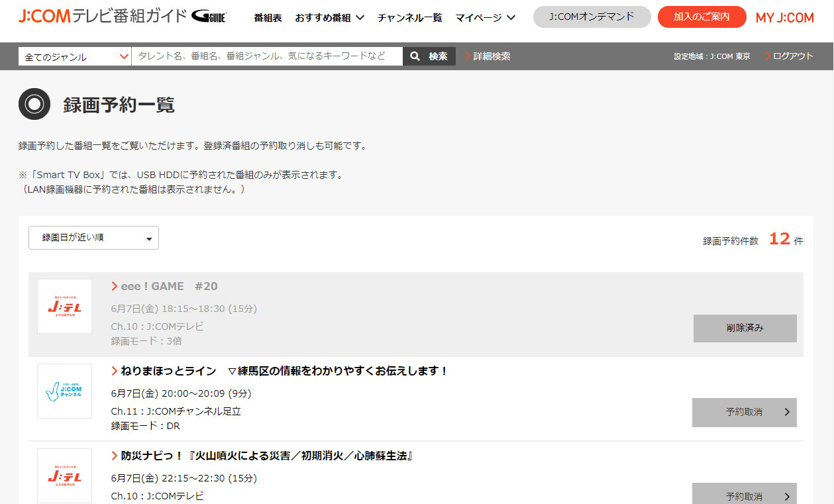Open the 録画日が近い順 sort dropdown

pyautogui.click(x=93, y=238)
